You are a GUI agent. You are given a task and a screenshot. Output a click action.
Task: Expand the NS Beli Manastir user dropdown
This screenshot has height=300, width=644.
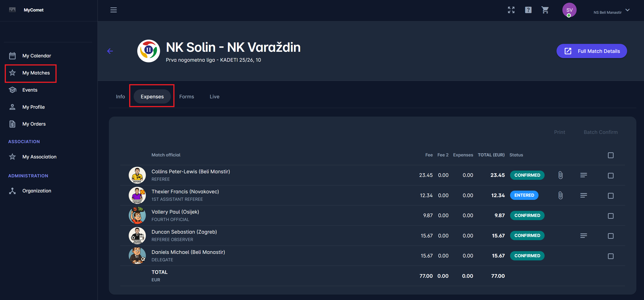[x=628, y=10]
